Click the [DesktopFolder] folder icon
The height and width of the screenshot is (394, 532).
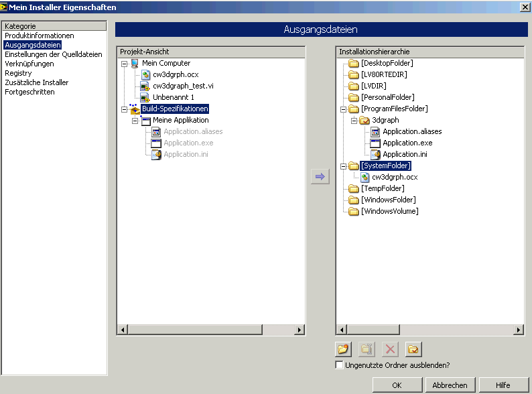click(x=354, y=64)
